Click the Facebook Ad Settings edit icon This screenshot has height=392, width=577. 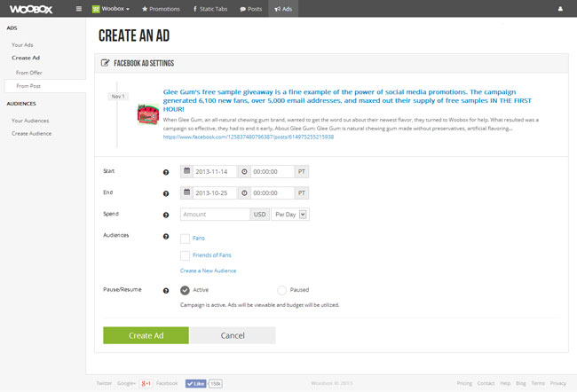(106, 63)
